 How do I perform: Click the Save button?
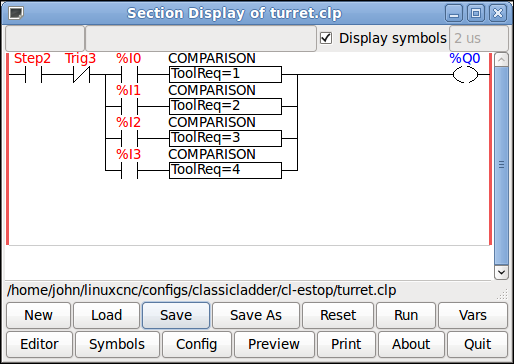tap(176, 315)
